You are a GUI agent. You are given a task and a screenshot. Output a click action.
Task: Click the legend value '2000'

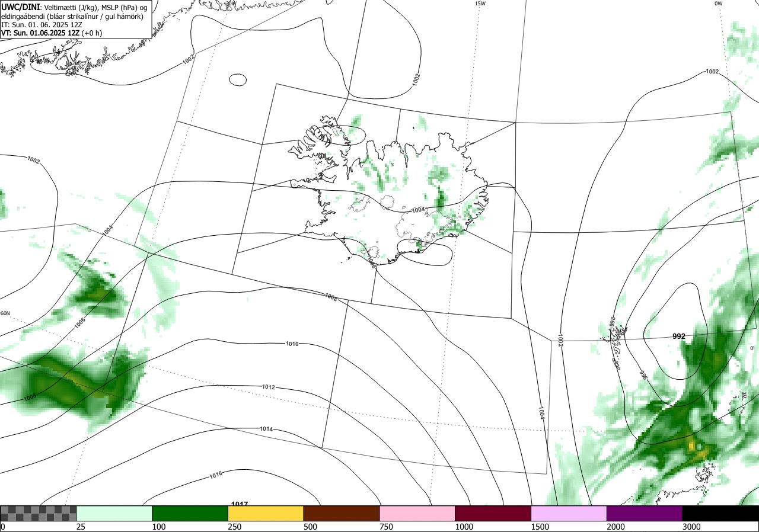click(x=616, y=527)
